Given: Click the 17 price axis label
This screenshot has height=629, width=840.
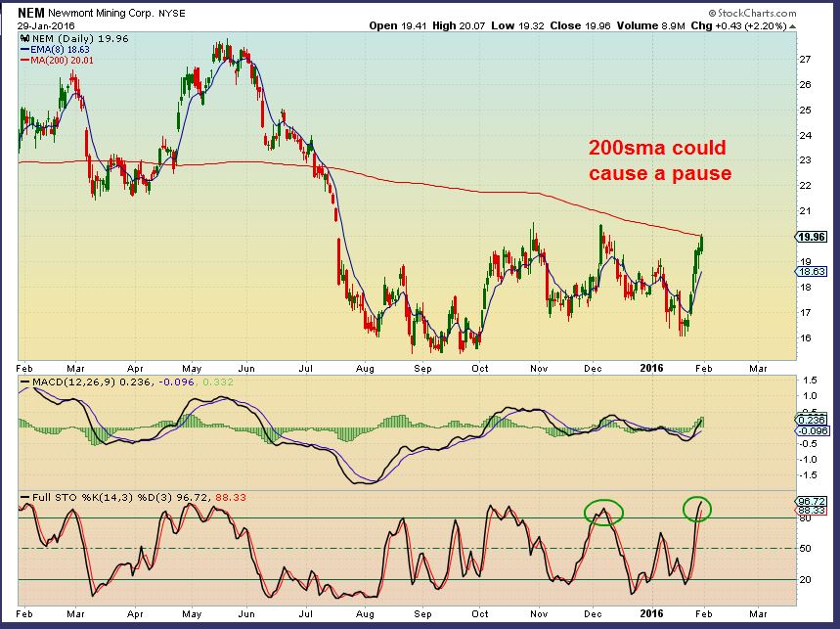Looking at the screenshot, I should coord(805,312).
